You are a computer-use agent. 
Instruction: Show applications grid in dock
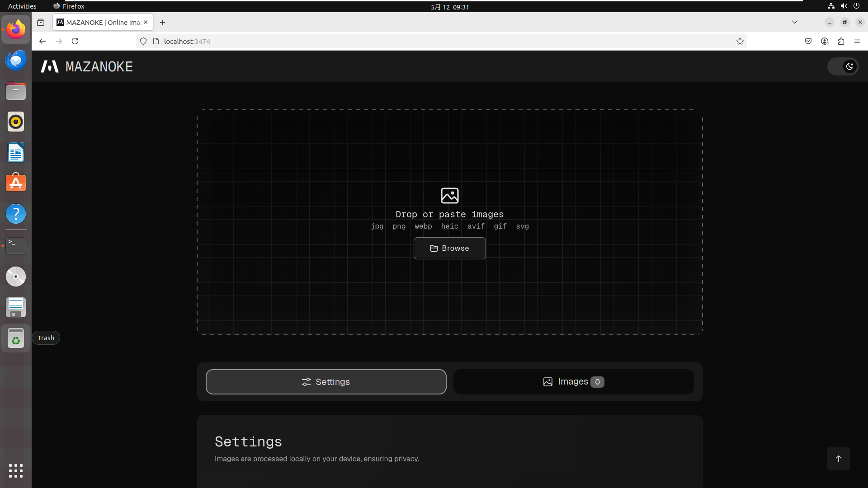16,470
